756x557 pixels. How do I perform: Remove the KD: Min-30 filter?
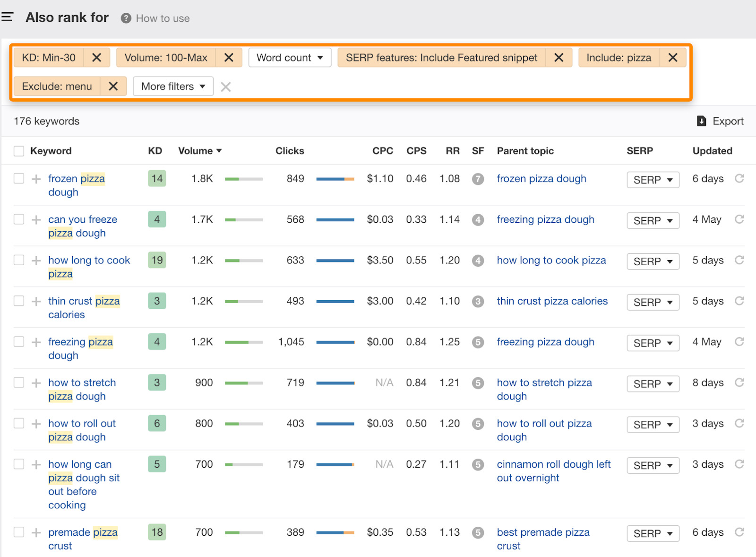pyautogui.click(x=96, y=58)
